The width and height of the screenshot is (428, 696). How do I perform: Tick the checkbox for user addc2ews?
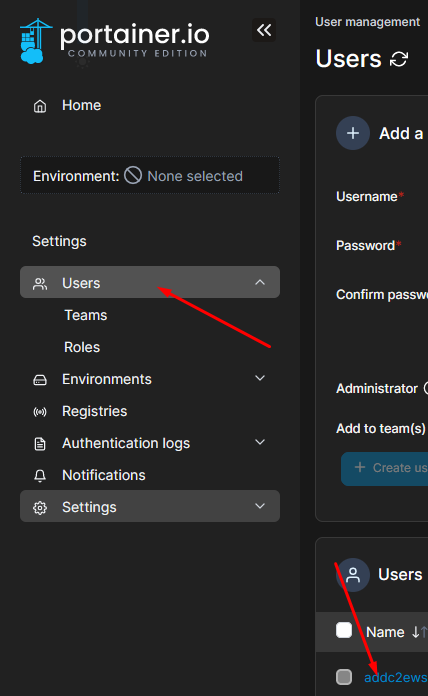click(344, 677)
